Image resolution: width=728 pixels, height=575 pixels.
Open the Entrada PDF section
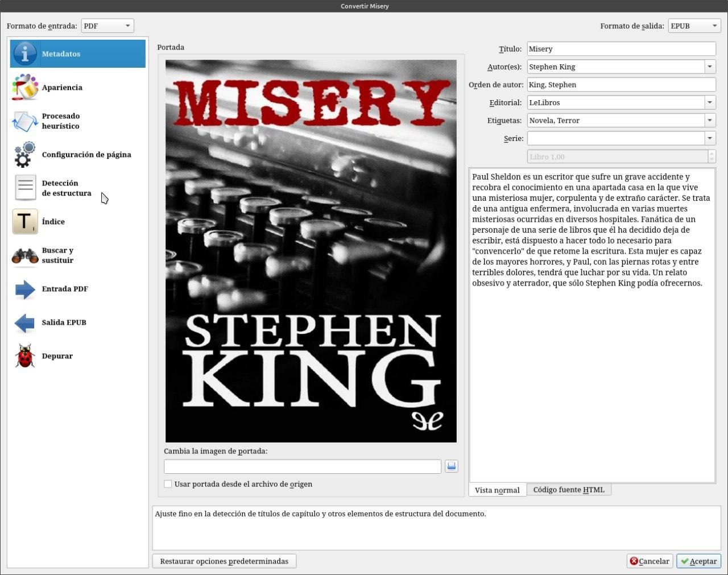[78, 289]
